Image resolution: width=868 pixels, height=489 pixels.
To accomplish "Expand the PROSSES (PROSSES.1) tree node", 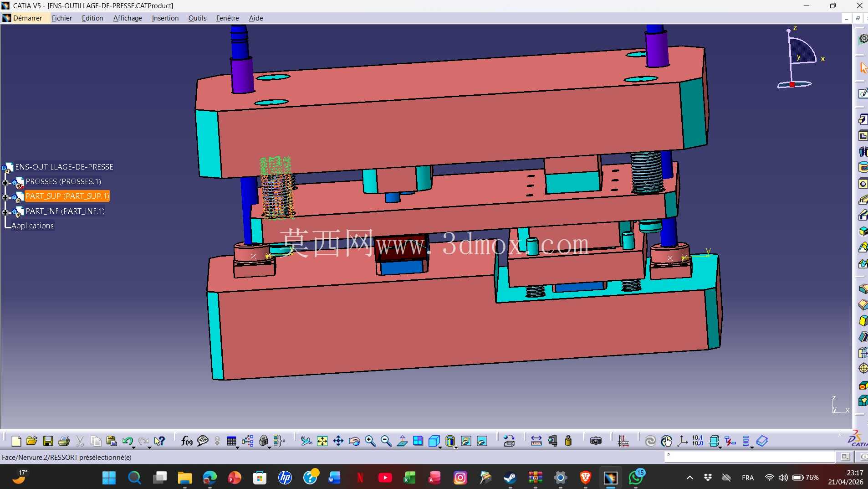I will point(5,183).
